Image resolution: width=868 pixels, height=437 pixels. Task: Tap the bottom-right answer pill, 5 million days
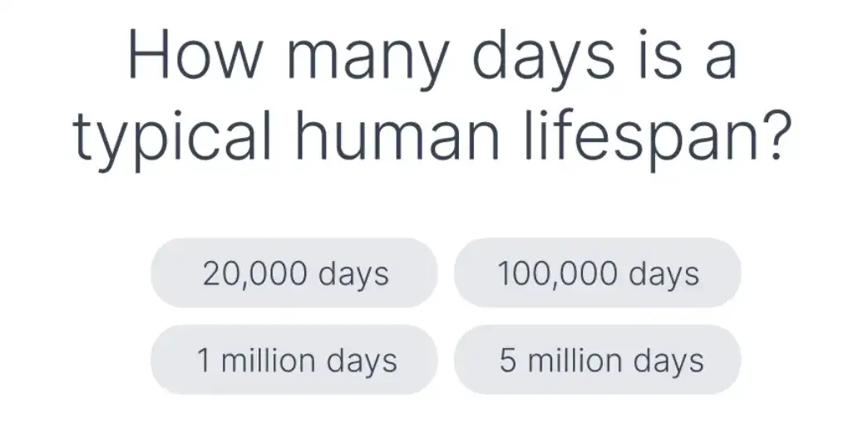597,361
